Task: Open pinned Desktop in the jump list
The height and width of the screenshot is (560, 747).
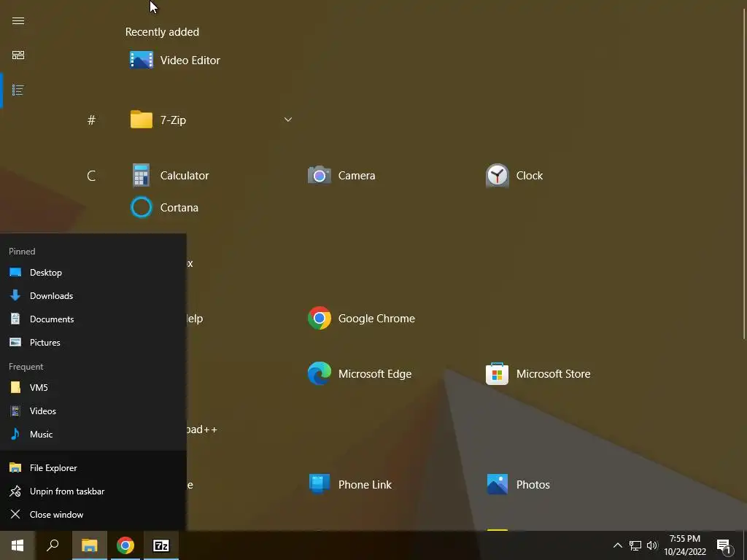Action: point(93,273)
